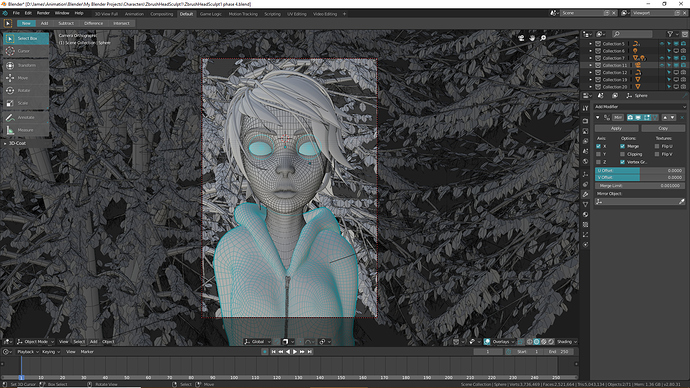Screen dimensions: 690x388
Task: Switch to the Animation workspace tab
Action: 134,14
